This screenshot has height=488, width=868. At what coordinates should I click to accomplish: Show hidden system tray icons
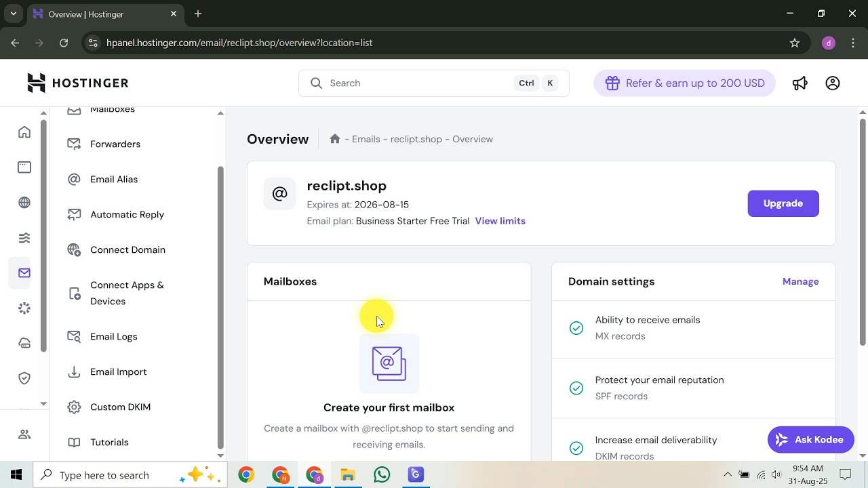728,475
